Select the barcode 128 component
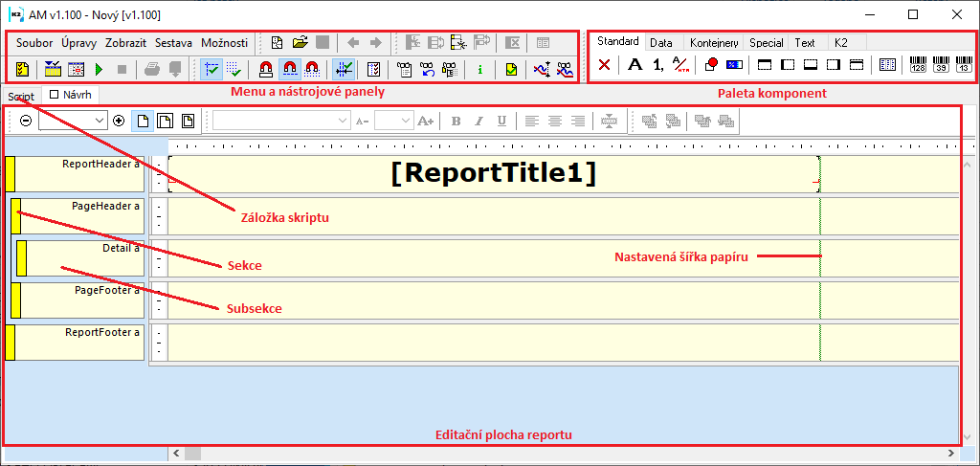The image size is (980, 466). click(x=919, y=64)
